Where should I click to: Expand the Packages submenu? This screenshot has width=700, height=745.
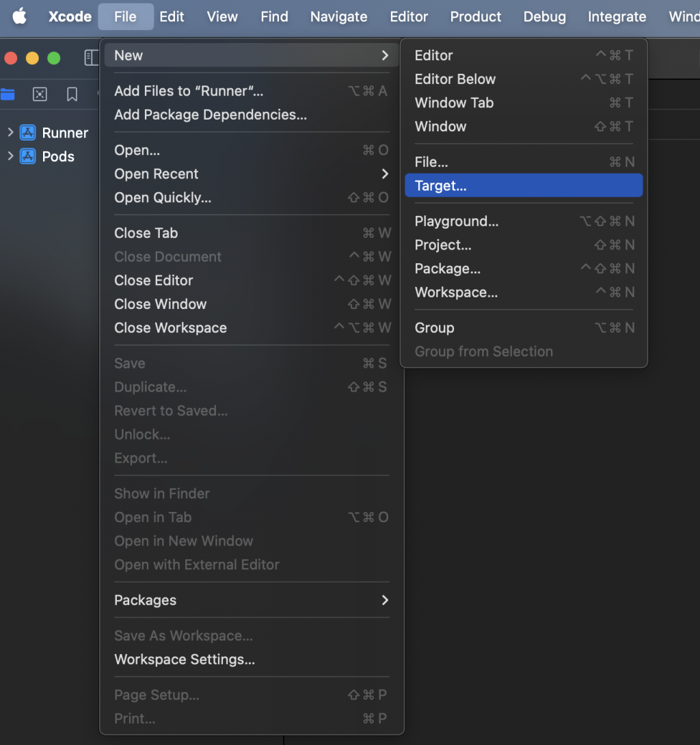pos(385,600)
